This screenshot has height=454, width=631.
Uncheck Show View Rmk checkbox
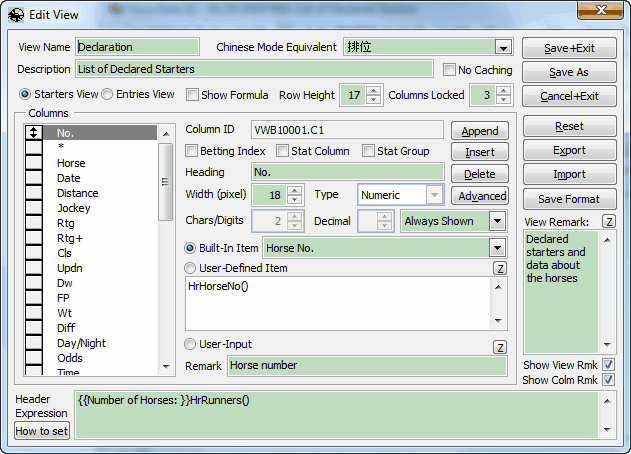pyautogui.click(x=608, y=365)
